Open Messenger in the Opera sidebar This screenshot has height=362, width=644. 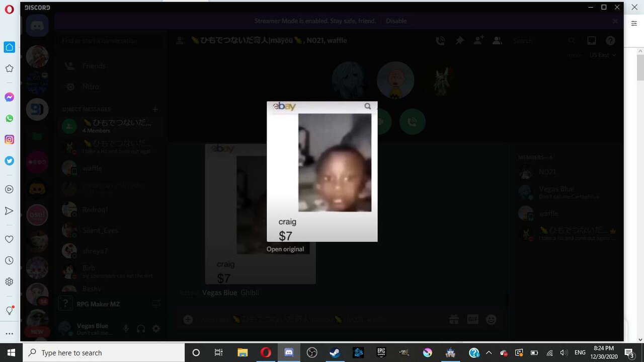[9, 97]
